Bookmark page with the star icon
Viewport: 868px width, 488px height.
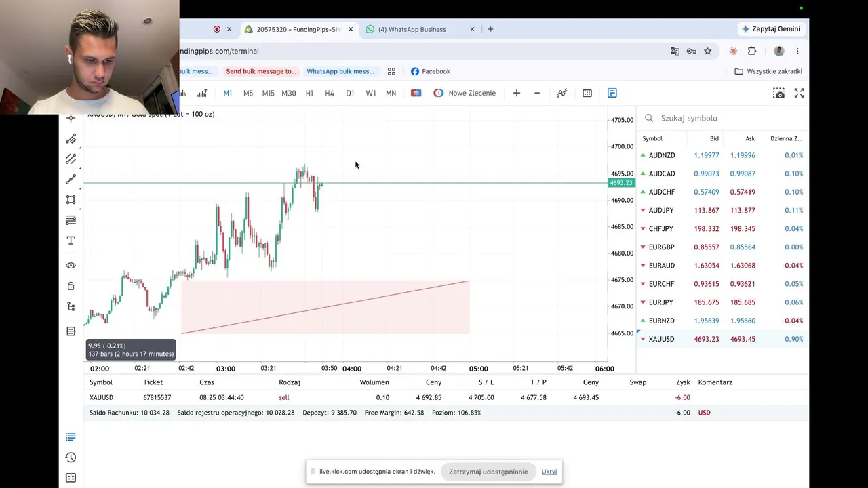pos(708,51)
